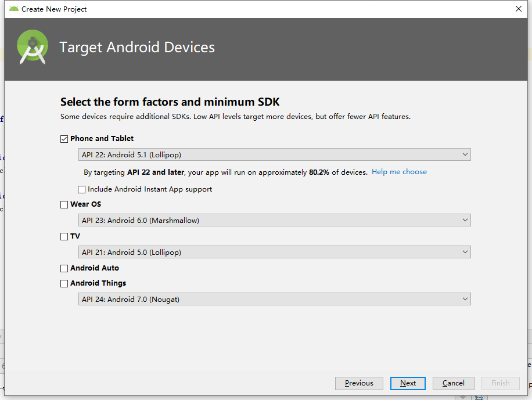
Task: Check the Android Auto checkbox
Action: (64, 268)
